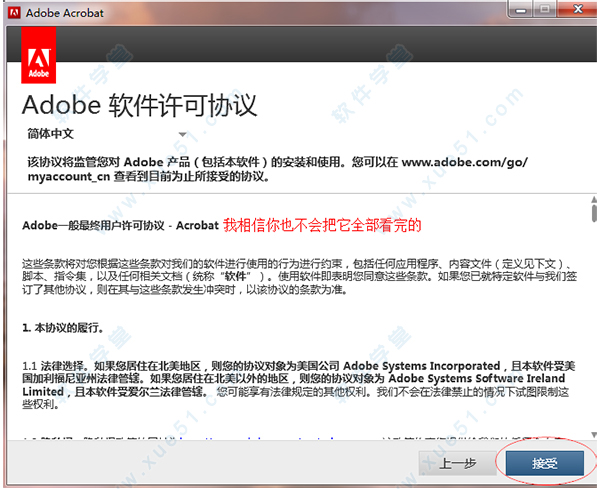This screenshot has height=489, width=600.
Task: Click the disabled maximize window button
Action: 545,9
